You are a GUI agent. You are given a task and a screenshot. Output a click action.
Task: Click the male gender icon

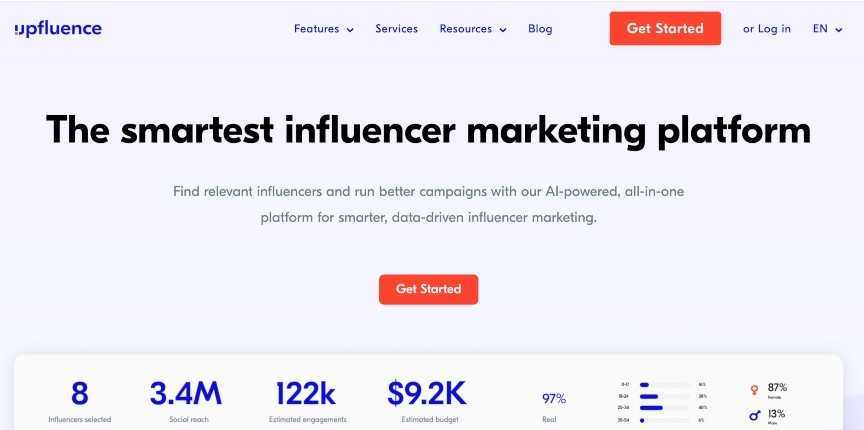pyautogui.click(x=754, y=415)
